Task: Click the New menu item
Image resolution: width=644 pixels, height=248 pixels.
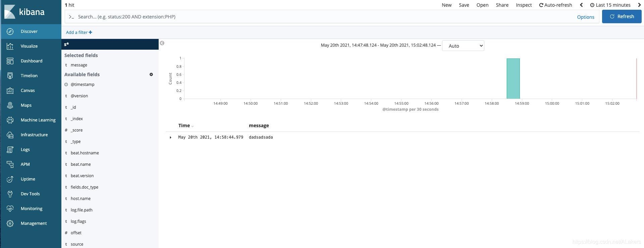Action: click(447, 5)
